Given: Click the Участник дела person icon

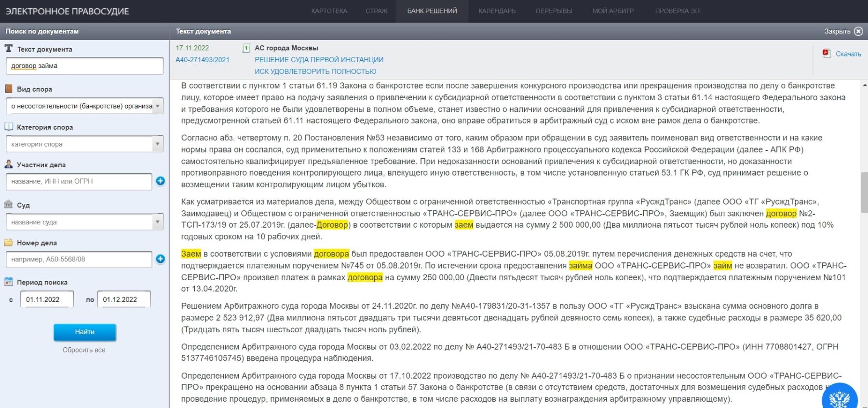Looking at the screenshot, I should point(9,164).
